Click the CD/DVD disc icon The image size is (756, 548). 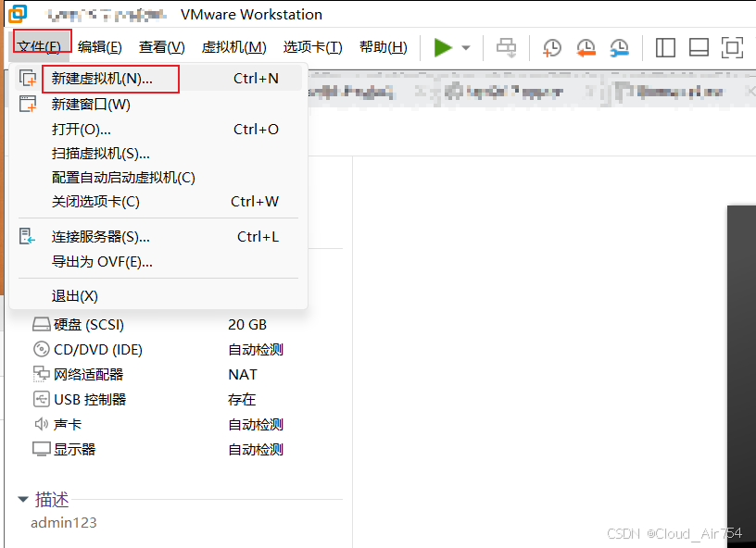coord(42,349)
